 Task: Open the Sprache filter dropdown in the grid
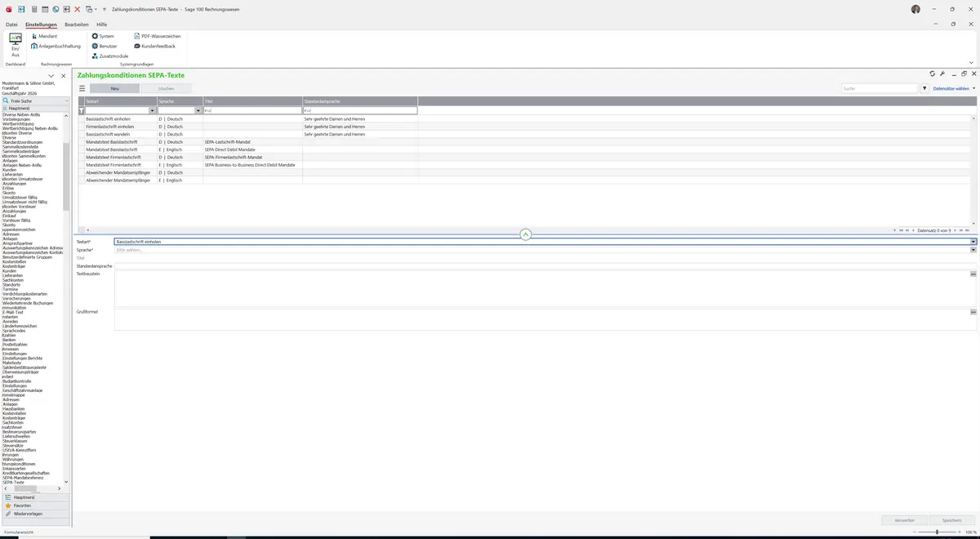tap(198, 110)
